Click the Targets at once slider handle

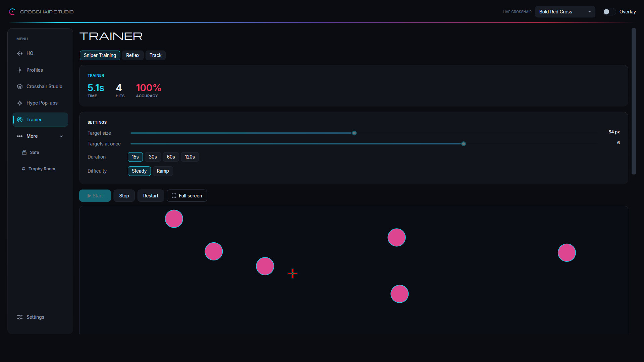pyautogui.click(x=464, y=144)
